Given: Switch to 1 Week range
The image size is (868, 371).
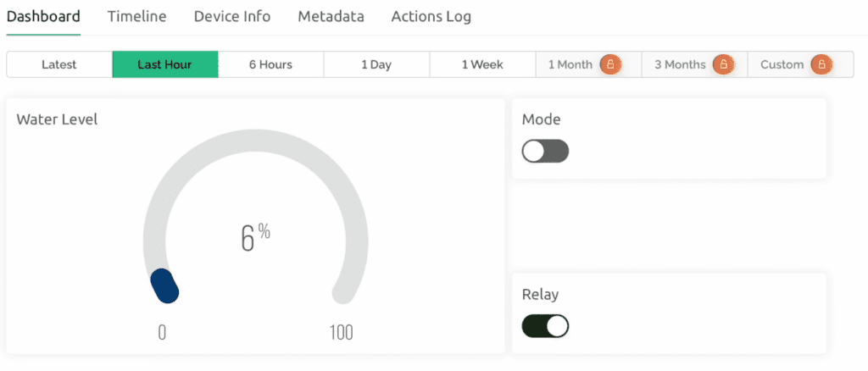Looking at the screenshot, I should tap(482, 64).
